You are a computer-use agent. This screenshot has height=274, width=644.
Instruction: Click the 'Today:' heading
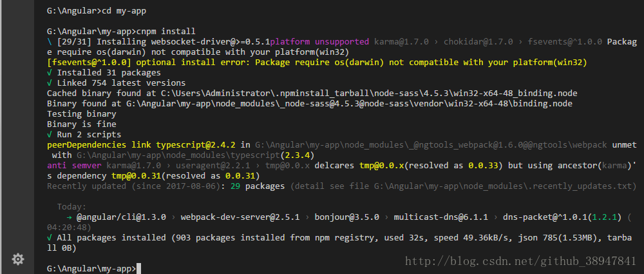(72, 207)
